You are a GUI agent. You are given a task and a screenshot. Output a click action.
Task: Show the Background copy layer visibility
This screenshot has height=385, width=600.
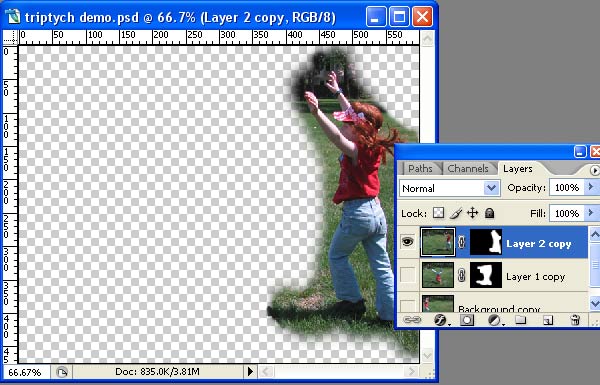408,306
